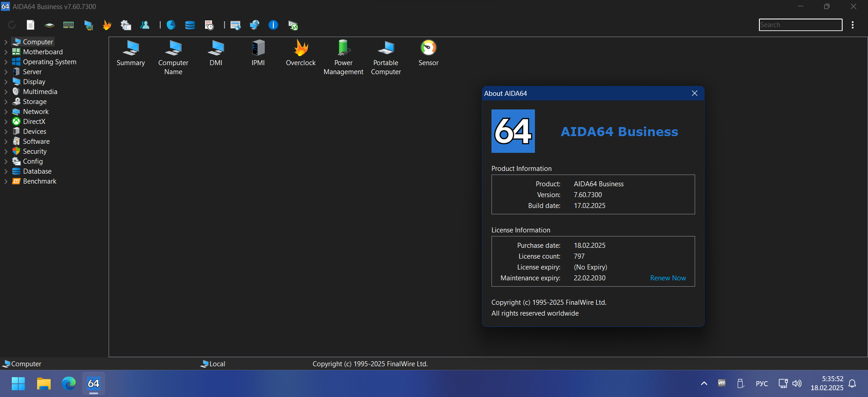Open File Explorer from the taskbar
Image resolution: width=868 pixels, height=397 pixels.
point(43,383)
